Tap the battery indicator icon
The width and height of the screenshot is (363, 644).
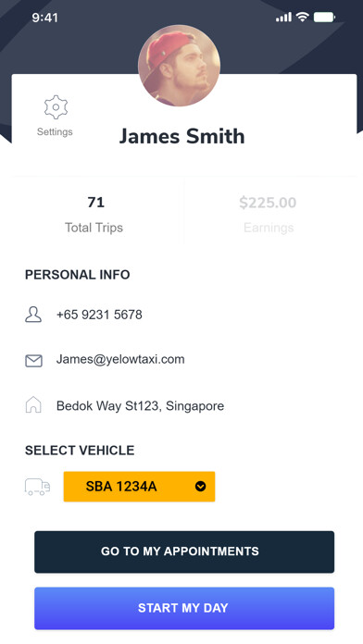click(324, 18)
